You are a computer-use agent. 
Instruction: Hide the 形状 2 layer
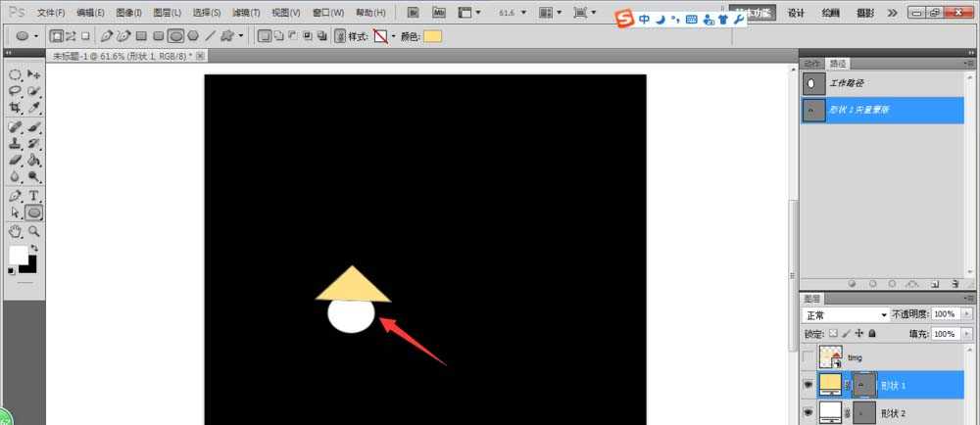point(808,412)
